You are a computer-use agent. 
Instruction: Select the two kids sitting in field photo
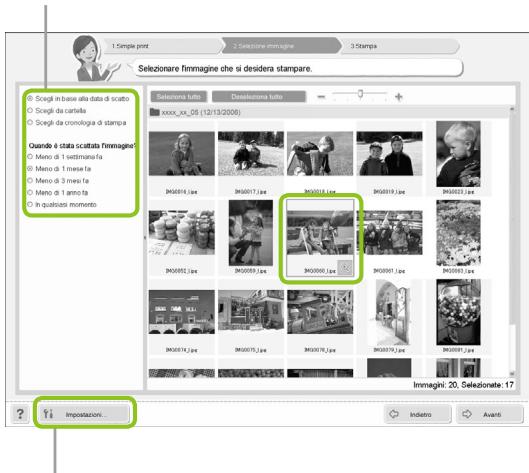251,154
